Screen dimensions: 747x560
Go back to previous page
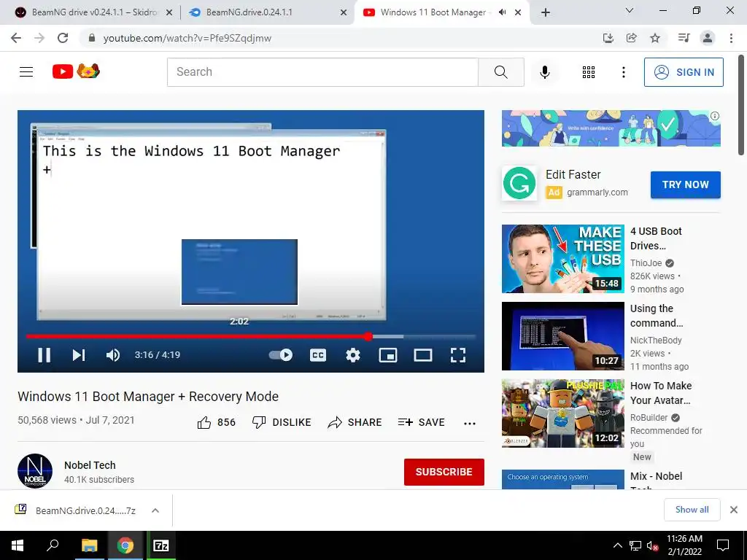tap(16, 38)
